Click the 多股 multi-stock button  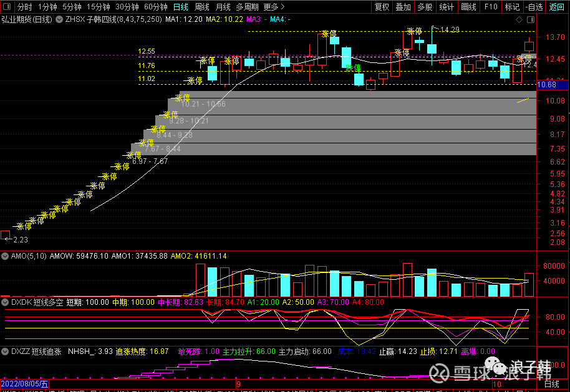(x=425, y=7)
